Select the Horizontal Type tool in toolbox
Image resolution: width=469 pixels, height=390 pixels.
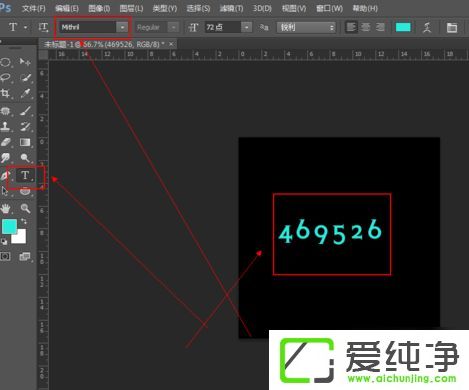(x=25, y=175)
